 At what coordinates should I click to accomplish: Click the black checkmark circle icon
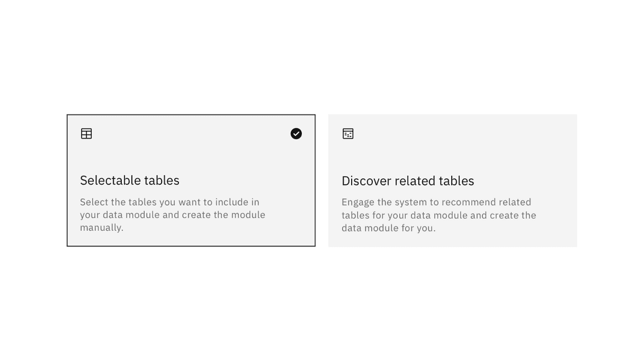coord(296,134)
